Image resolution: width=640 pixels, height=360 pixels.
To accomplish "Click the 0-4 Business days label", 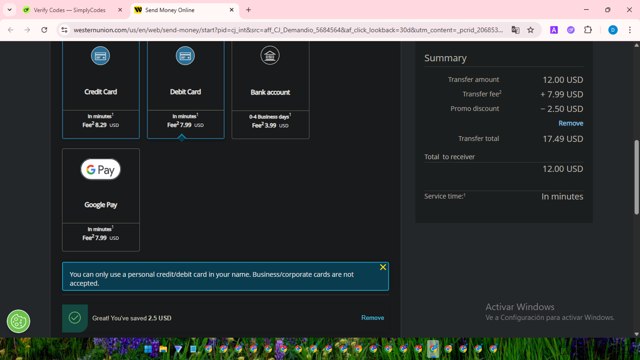I will (270, 117).
